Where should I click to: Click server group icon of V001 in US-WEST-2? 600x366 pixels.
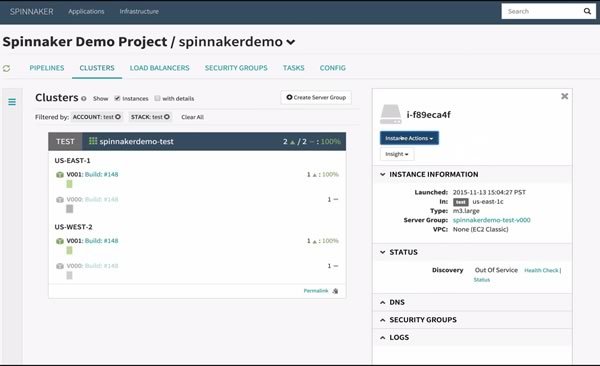pos(60,241)
